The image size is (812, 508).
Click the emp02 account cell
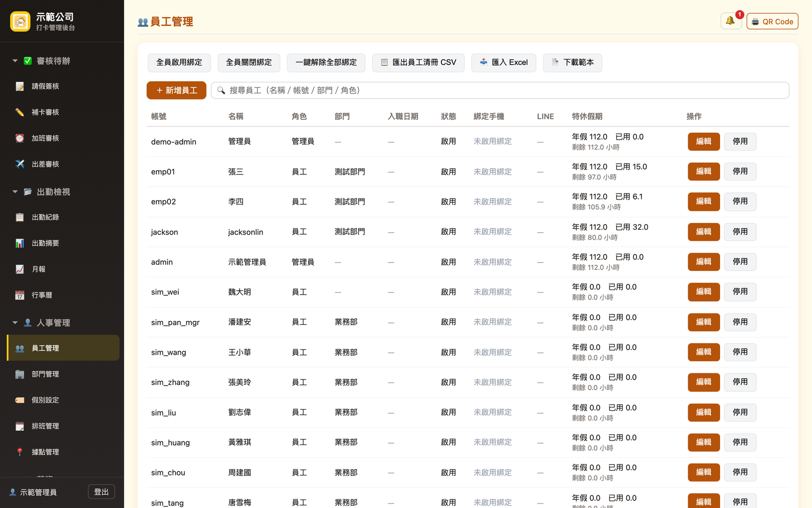tap(163, 202)
